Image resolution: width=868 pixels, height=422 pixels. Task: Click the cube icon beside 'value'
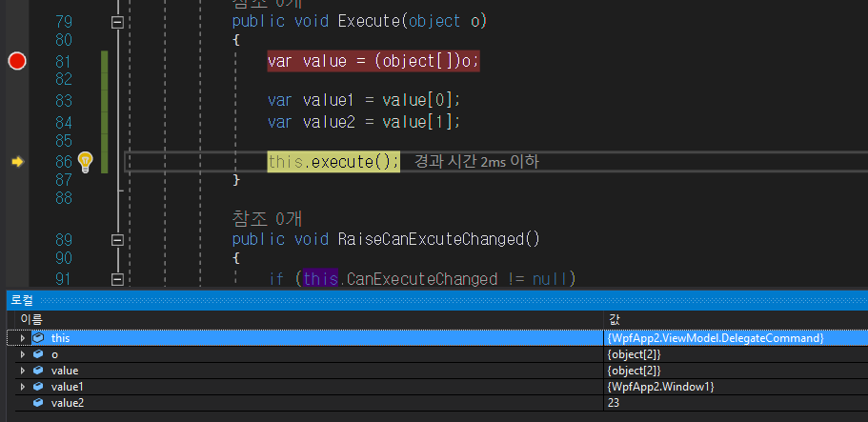(38, 371)
